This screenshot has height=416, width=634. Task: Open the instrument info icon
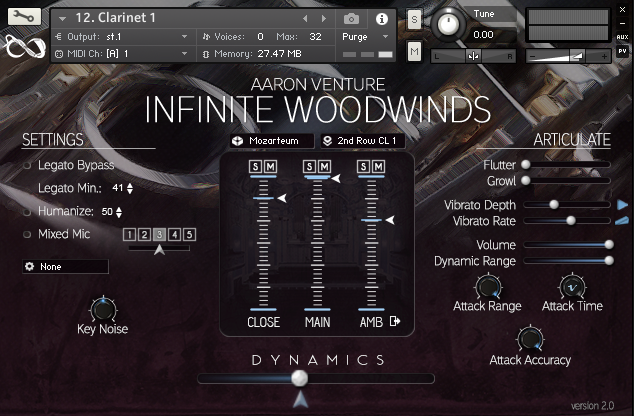coord(381,18)
